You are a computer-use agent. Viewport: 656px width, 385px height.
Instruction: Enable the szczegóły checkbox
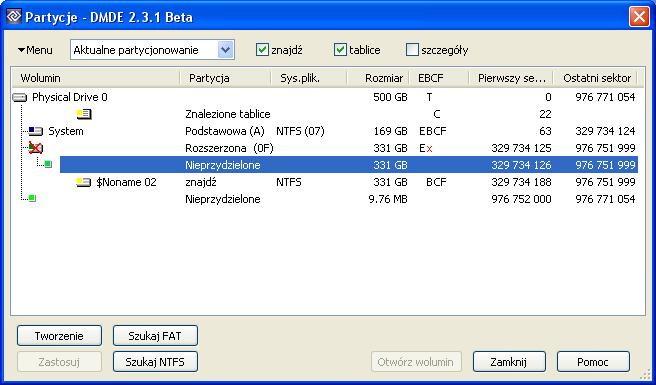coord(412,50)
